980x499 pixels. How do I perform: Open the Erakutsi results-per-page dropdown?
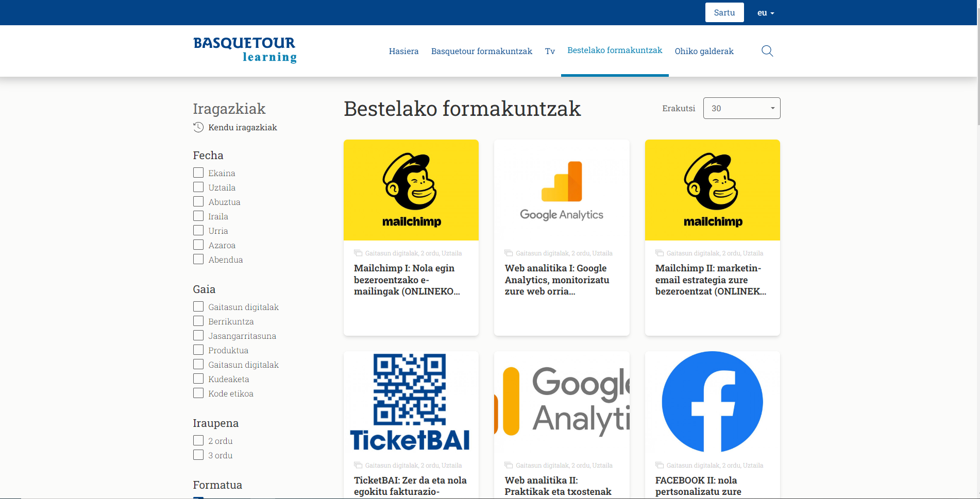tap(741, 108)
